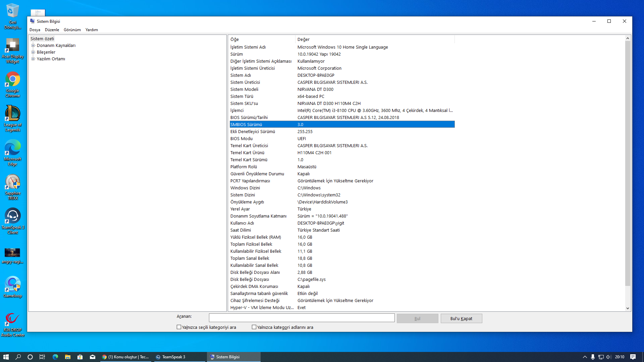Image resolution: width=644 pixels, height=362 pixels.
Task: Expand the Donanım Kaynakları tree node
Action: 33,46
